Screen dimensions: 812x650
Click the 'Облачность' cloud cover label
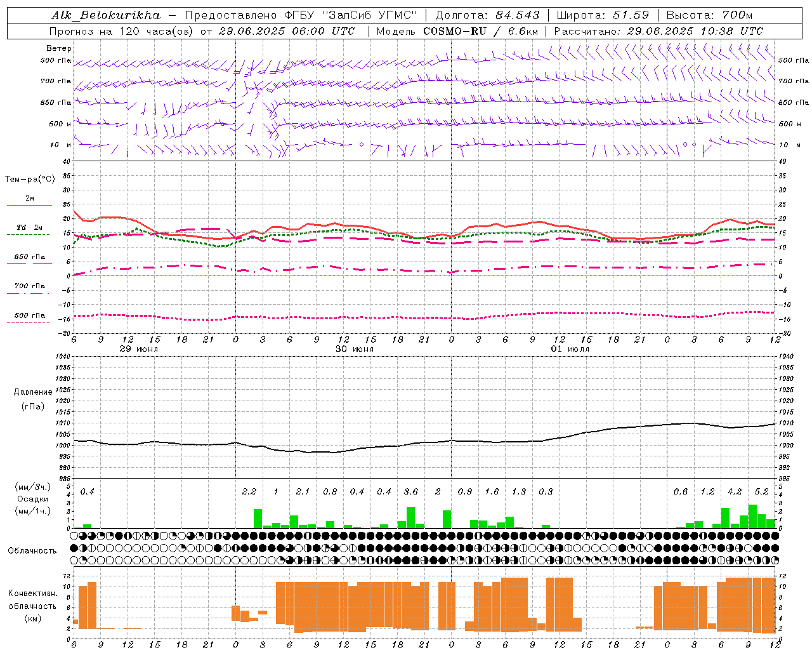click(x=32, y=551)
